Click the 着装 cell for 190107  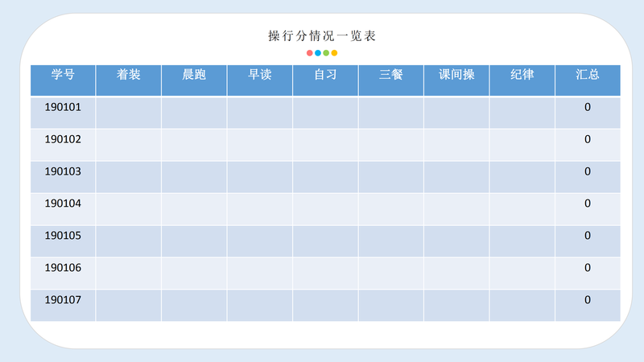[129, 306]
